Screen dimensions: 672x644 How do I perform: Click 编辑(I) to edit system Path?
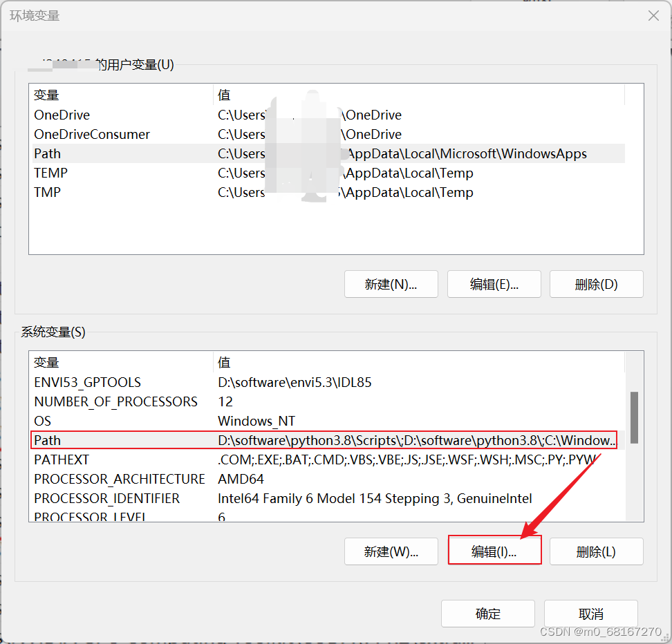[494, 551]
